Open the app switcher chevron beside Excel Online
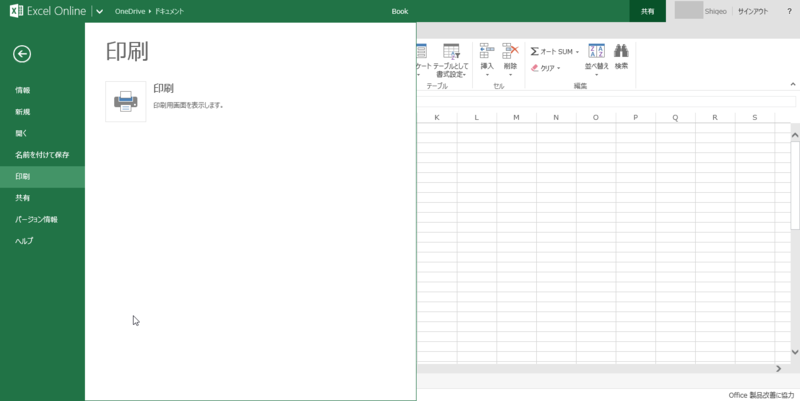This screenshot has height=401, width=800. 99,11
